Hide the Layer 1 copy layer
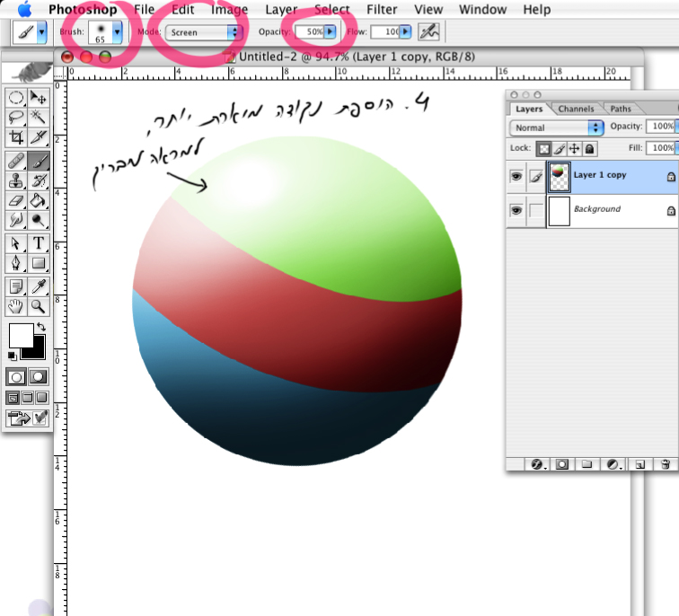The height and width of the screenshot is (616, 679). [516, 177]
